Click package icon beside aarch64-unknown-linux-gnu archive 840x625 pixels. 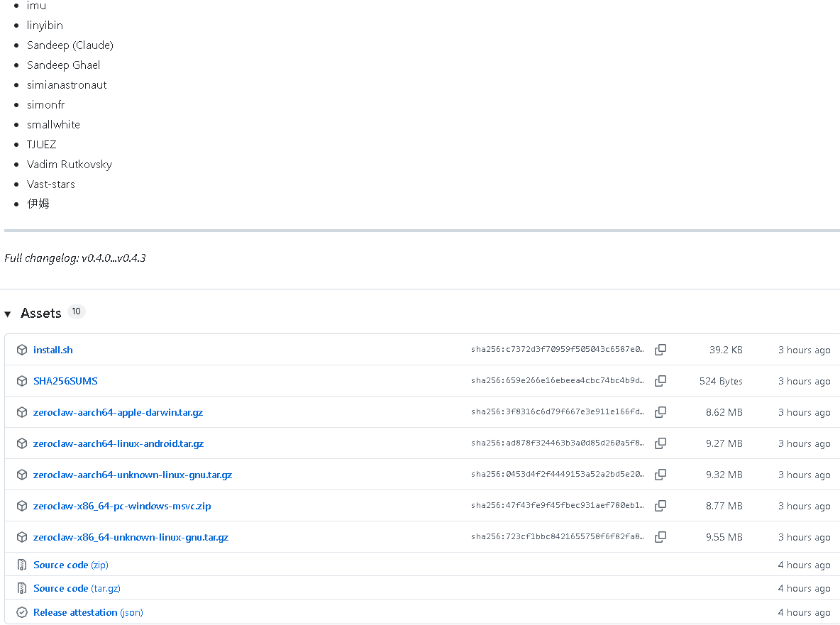coord(22,475)
